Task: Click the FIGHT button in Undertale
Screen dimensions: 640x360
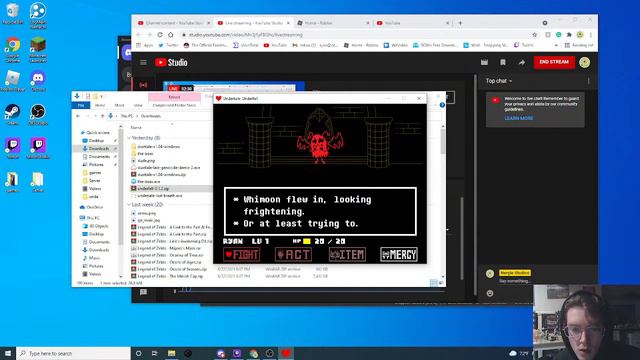Action: tap(242, 255)
